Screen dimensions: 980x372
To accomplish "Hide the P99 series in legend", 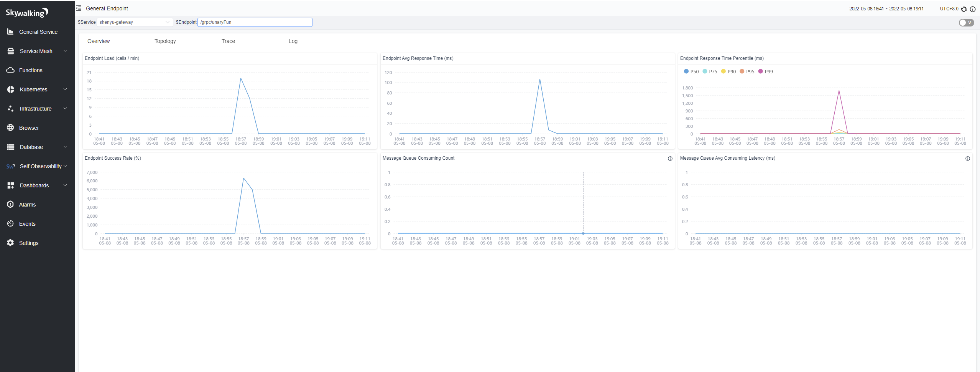I will (x=765, y=71).
